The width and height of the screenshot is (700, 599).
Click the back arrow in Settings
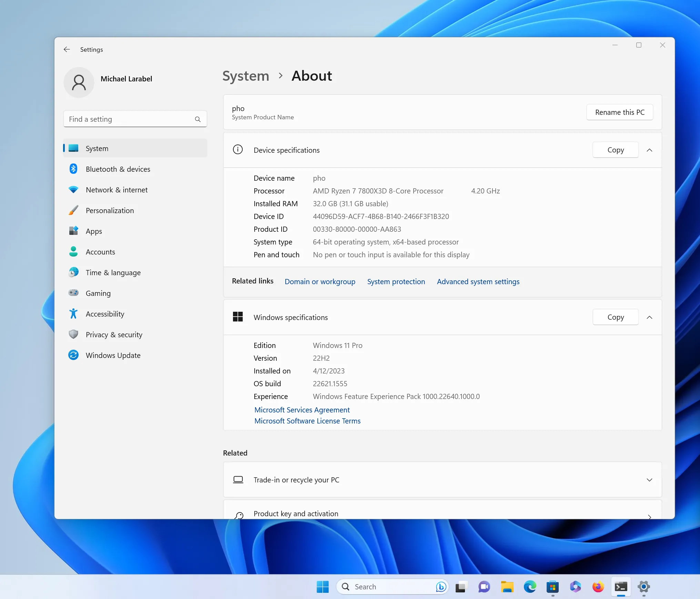click(67, 49)
